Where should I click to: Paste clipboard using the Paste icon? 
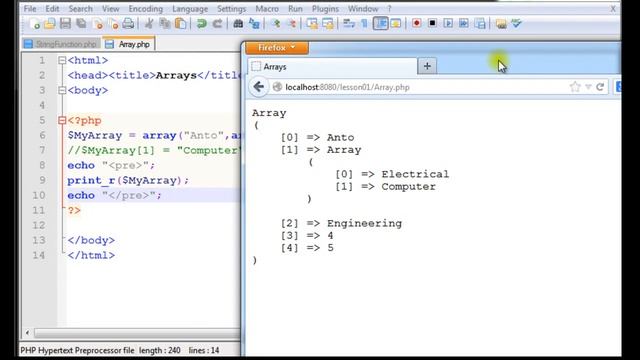point(180,24)
